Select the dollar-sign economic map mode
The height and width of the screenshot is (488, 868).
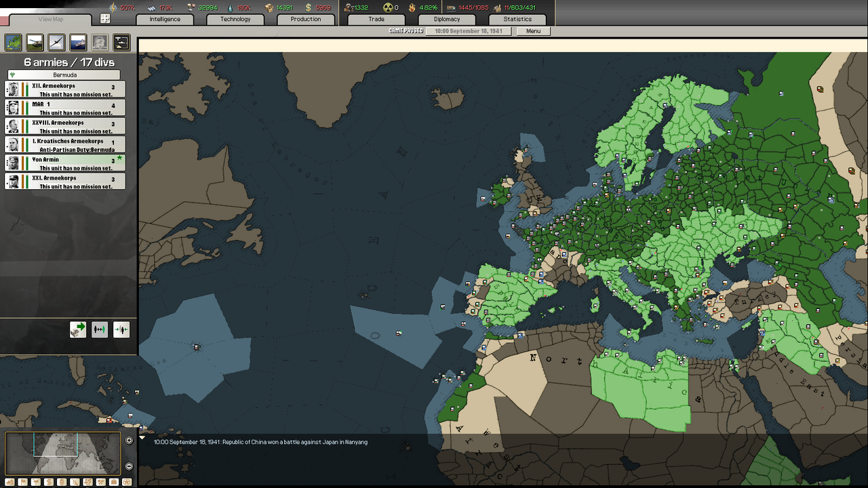click(x=49, y=482)
